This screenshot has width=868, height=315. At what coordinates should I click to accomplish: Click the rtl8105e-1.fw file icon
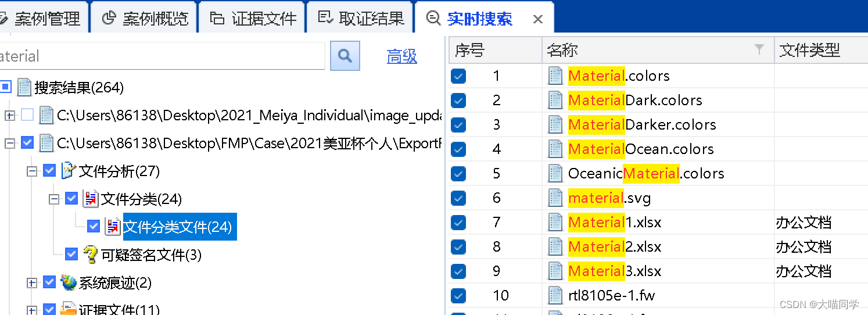tap(556, 295)
